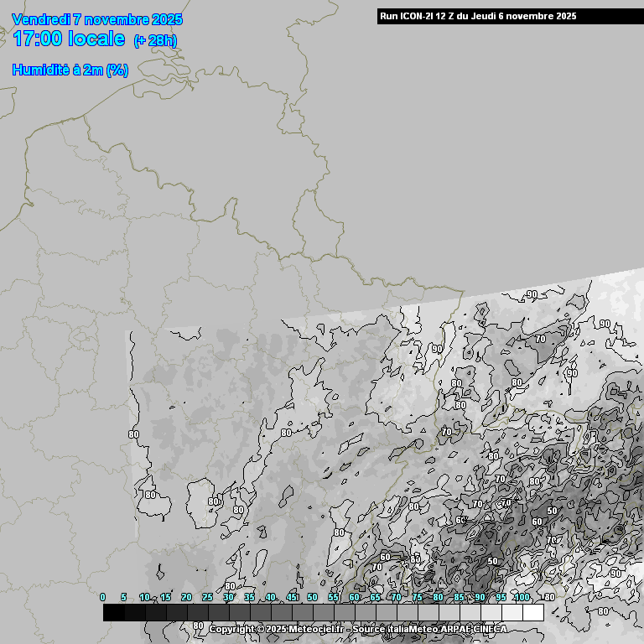Viewport: 644px width, 644px height.
Task: Click the 90 label in the center-top of data area
Action: pyautogui.click(x=436, y=349)
